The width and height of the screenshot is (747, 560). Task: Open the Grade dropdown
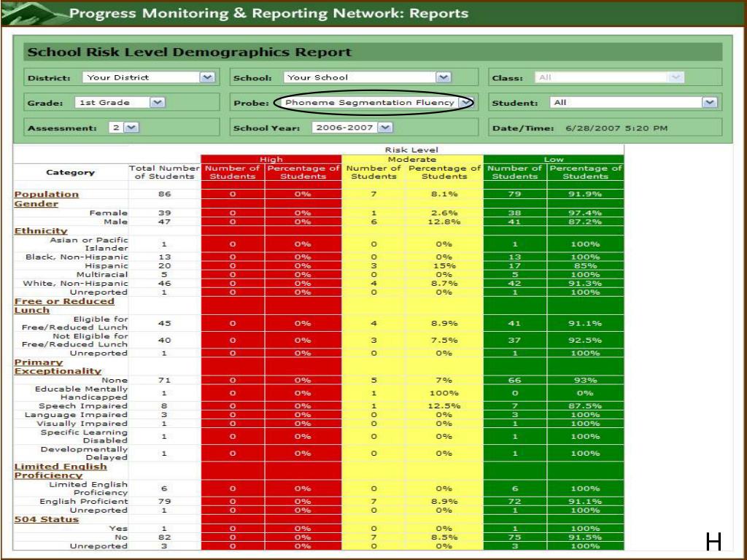point(120,102)
